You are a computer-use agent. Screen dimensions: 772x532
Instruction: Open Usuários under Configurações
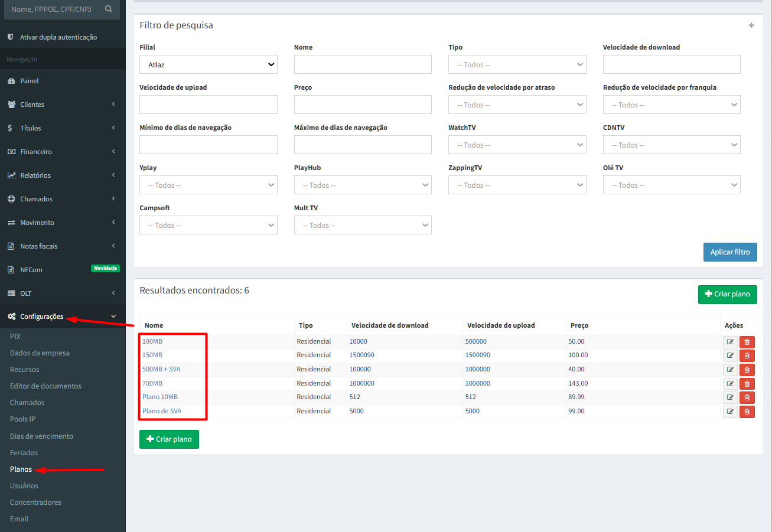coord(24,486)
